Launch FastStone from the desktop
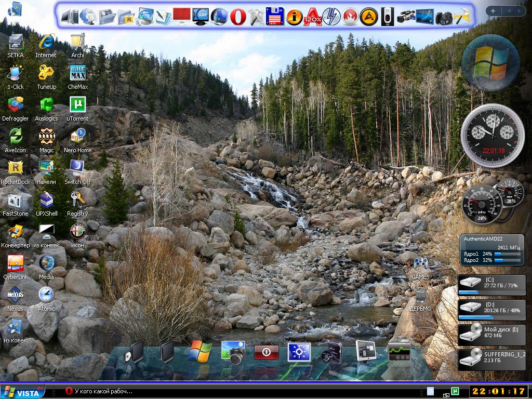This screenshot has height=399, width=532. click(x=15, y=201)
